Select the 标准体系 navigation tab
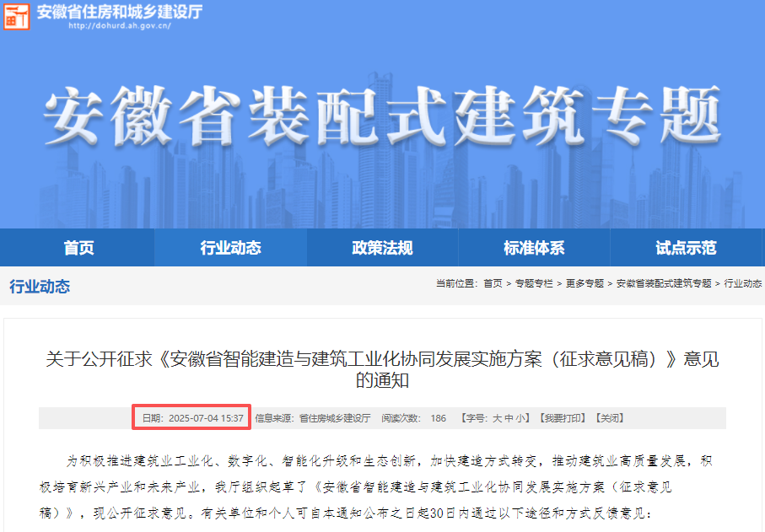 click(534, 248)
